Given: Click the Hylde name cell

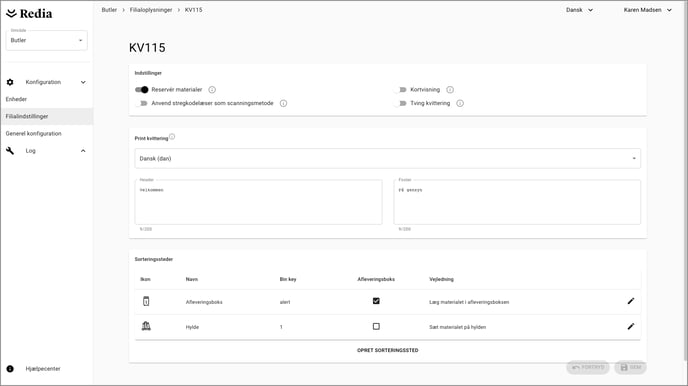Looking at the screenshot, I should pos(192,327).
